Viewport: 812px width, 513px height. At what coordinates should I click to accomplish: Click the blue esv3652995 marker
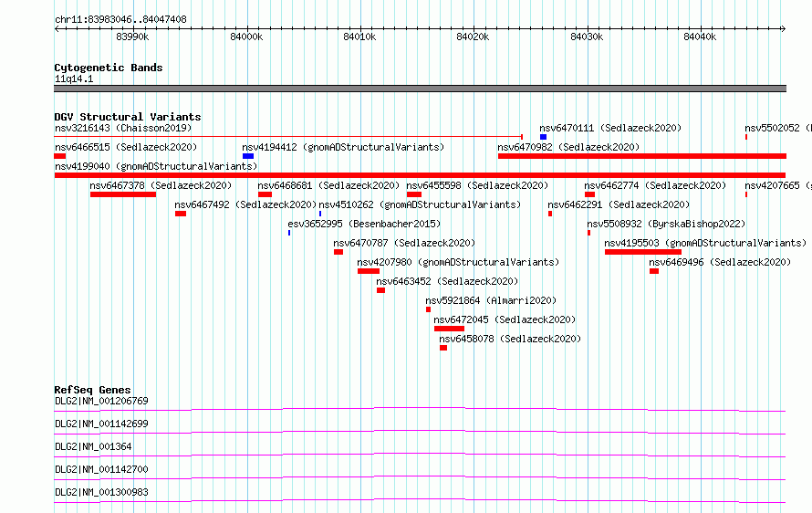pos(289,233)
